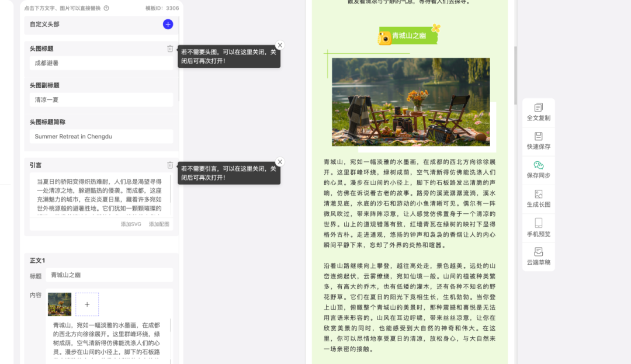Close the tooltip about 引言
Screen dimensions: 631x364
point(280,162)
